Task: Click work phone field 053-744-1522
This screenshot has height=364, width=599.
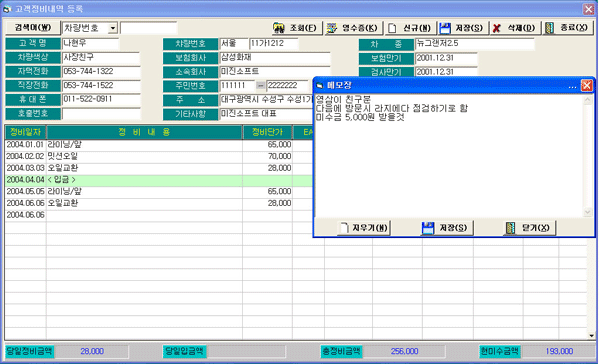Action: point(101,86)
